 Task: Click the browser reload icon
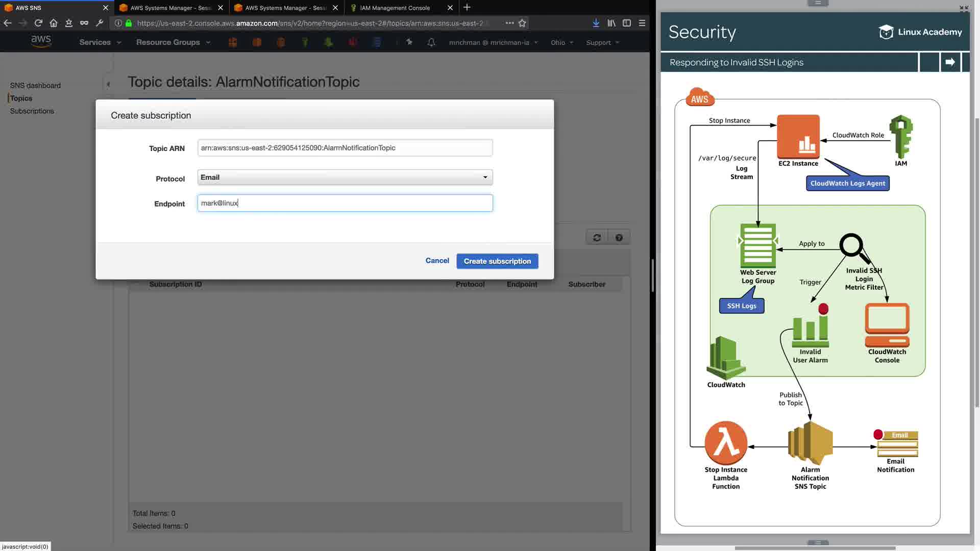pos(38,23)
